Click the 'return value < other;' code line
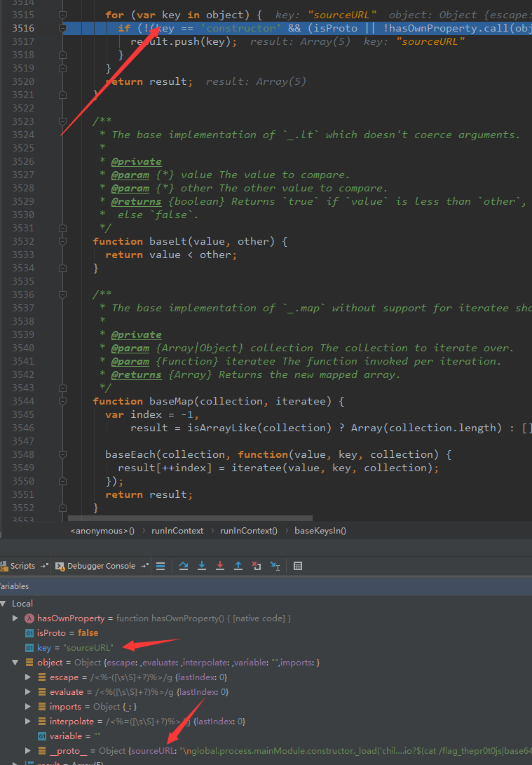 [x=170, y=255]
